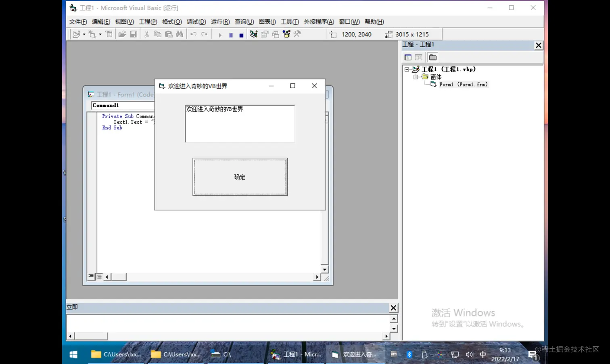The width and height of the screenshot is (610, 364).
Task: Click View Code icon in project panel
Action: [408, 57]
